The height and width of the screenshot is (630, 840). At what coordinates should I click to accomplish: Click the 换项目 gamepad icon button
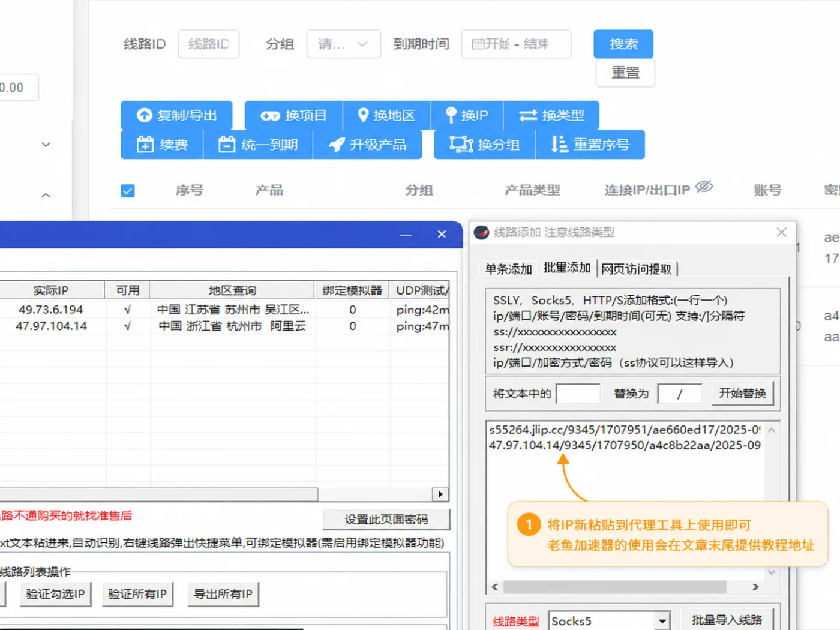pyautogui.click(x=293, y=115)
